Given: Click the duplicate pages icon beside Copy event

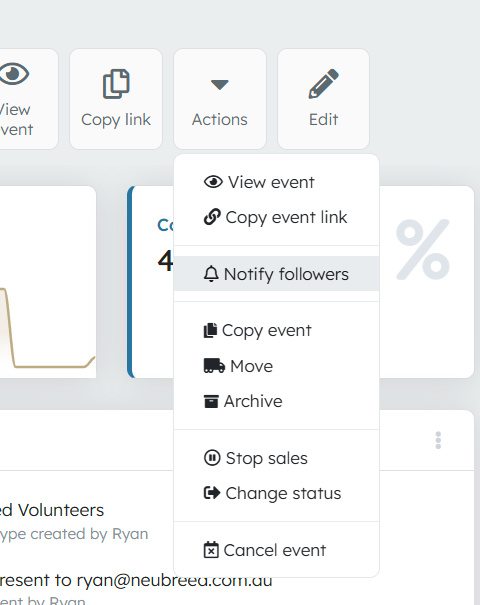Looking at the screenshot, I should tap(210, 331).
